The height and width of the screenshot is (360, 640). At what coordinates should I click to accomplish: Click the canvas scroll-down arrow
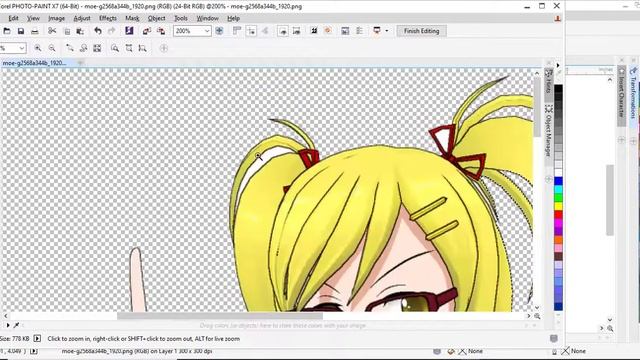(537, 307)
